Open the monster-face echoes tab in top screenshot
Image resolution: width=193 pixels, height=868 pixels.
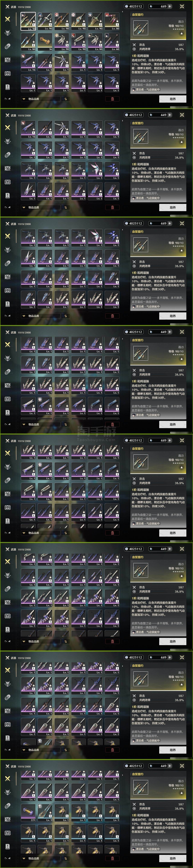tap(7, 33)
